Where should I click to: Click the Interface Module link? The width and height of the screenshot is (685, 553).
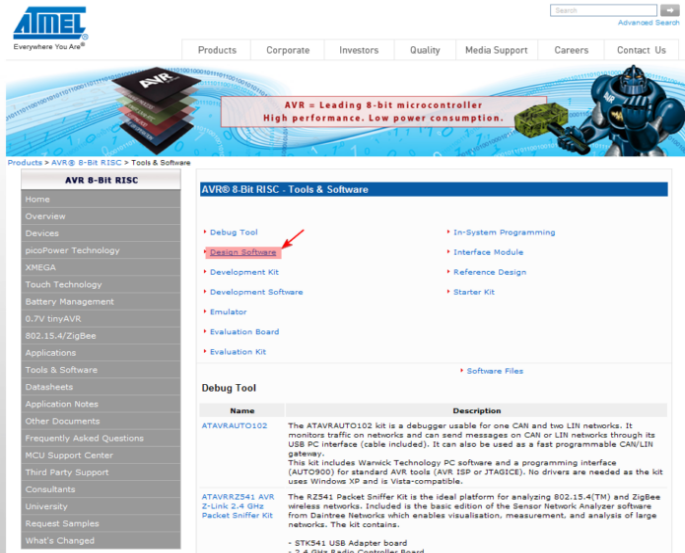(x=488, y=252)
